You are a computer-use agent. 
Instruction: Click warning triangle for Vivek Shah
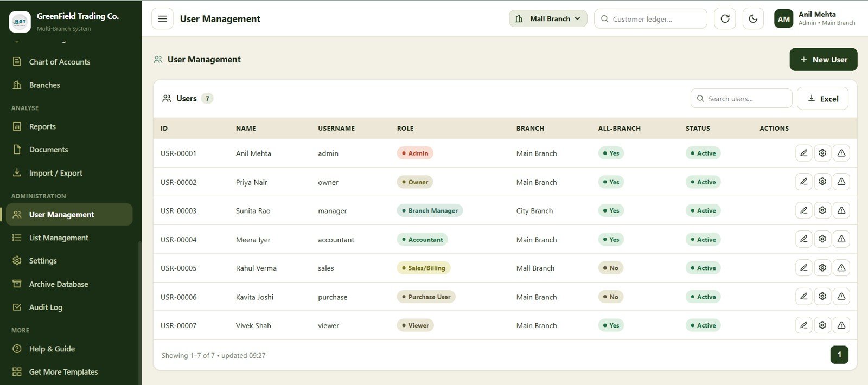pos(841,325)
